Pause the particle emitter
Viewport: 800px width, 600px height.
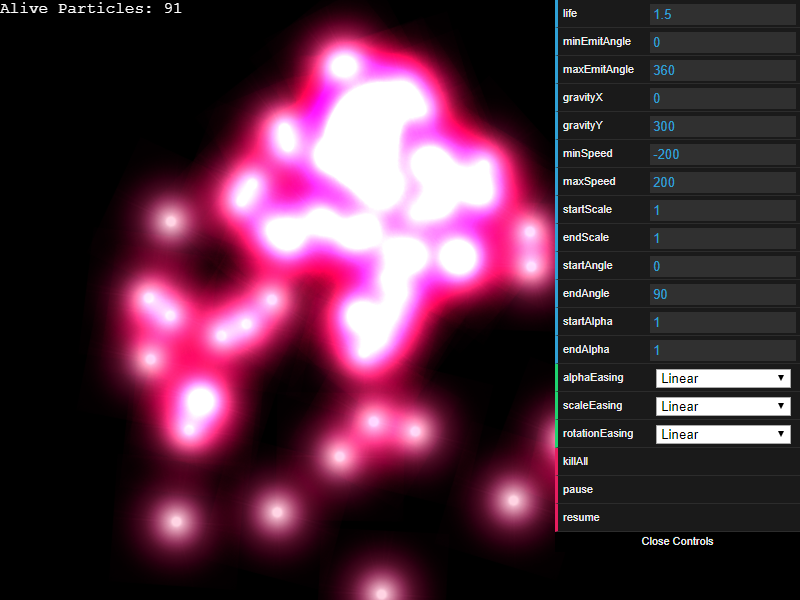click(x=578, y=490)
